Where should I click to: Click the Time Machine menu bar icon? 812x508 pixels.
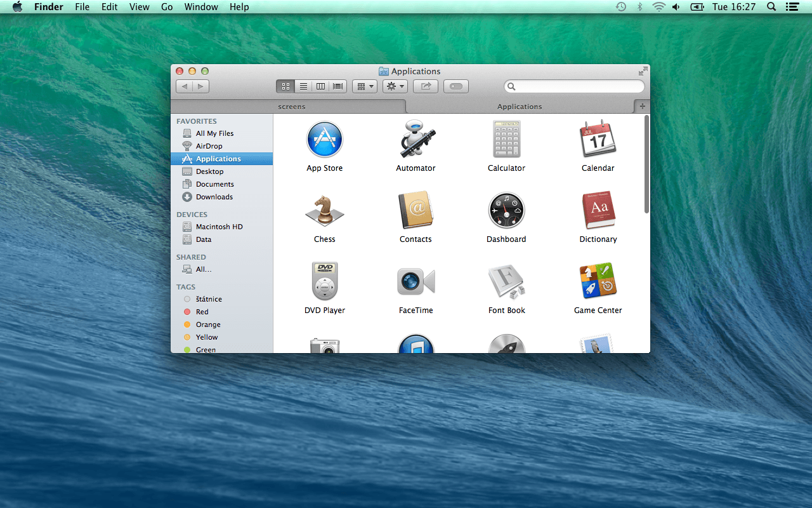pos(621,7)
